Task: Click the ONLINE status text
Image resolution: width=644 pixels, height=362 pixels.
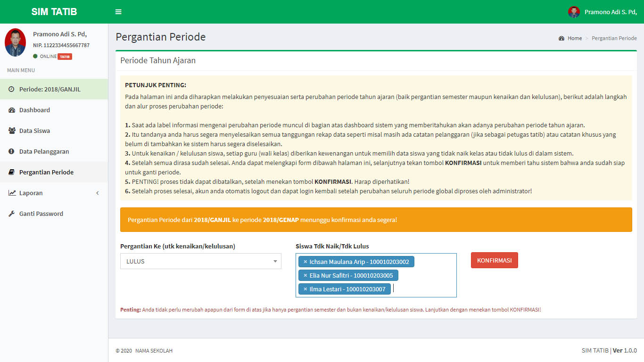Action: [x=48, y=57]
